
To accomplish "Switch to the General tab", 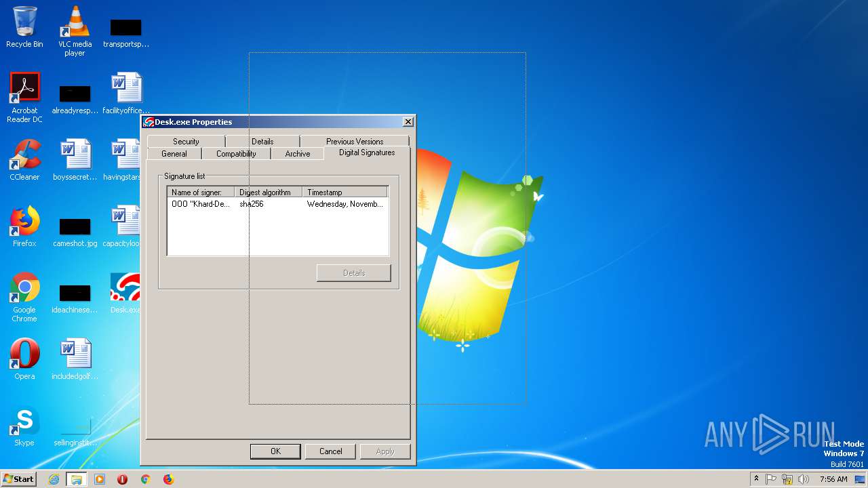I will (x=174, y=154).
